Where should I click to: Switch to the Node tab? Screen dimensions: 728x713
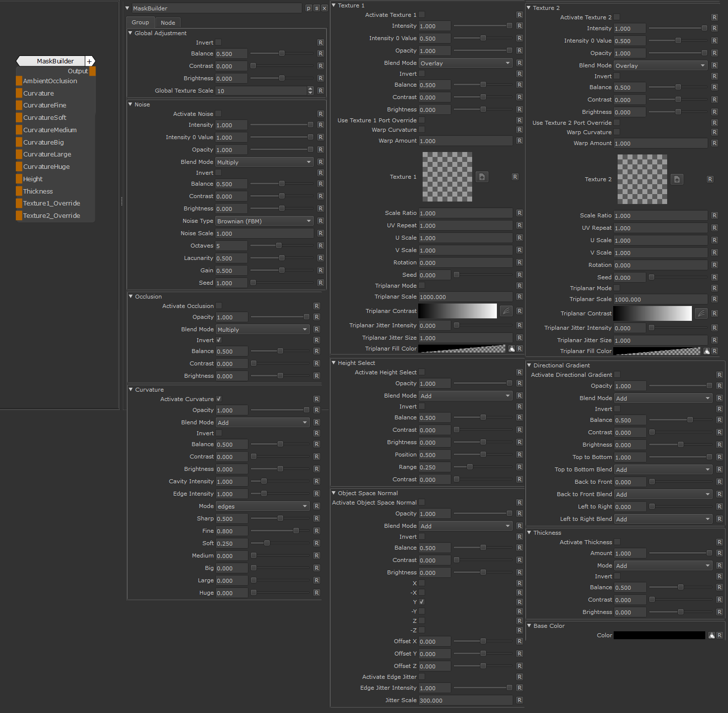pyautogui.click(x=168, y=23)
